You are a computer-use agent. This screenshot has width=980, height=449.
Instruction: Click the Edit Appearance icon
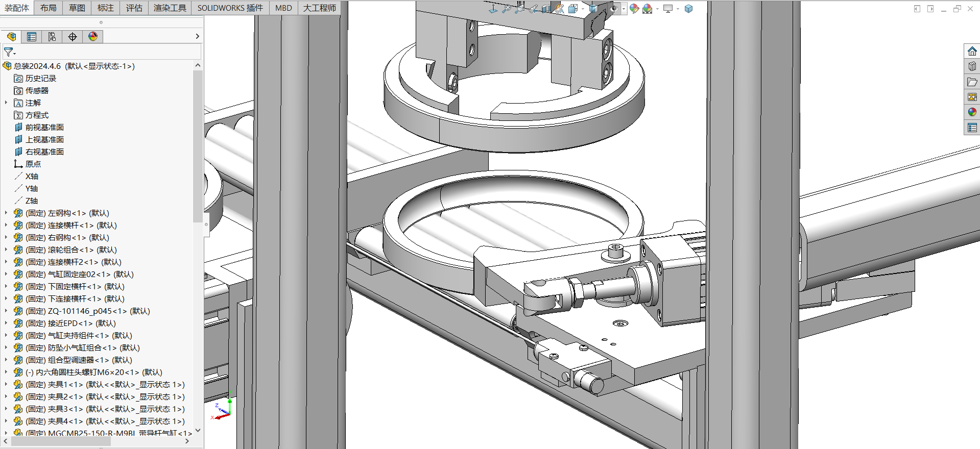click(634, 9)
